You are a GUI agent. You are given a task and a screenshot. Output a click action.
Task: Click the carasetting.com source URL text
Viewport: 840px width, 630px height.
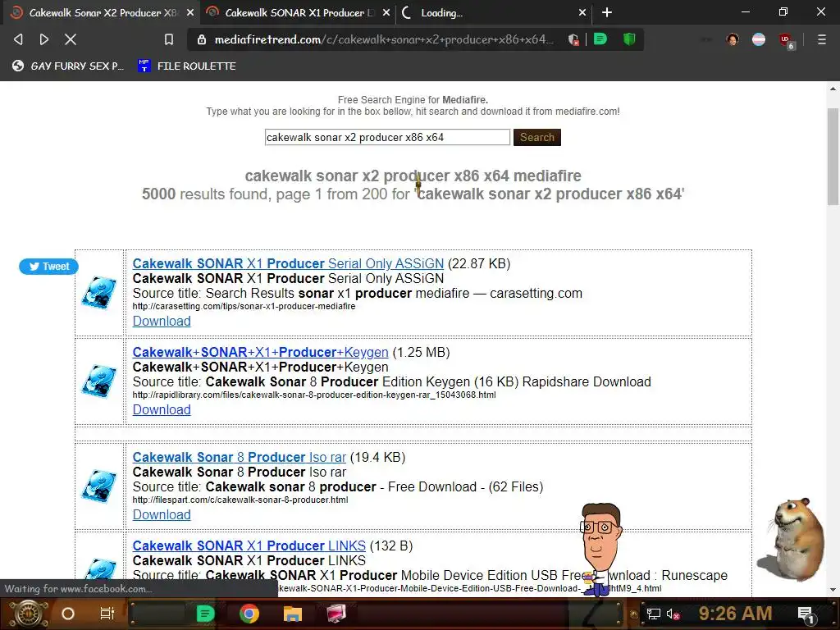(244, 307)
